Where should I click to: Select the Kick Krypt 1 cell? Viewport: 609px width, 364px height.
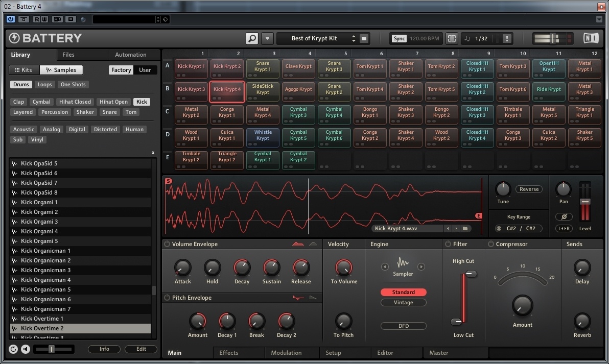pos(191,68)
